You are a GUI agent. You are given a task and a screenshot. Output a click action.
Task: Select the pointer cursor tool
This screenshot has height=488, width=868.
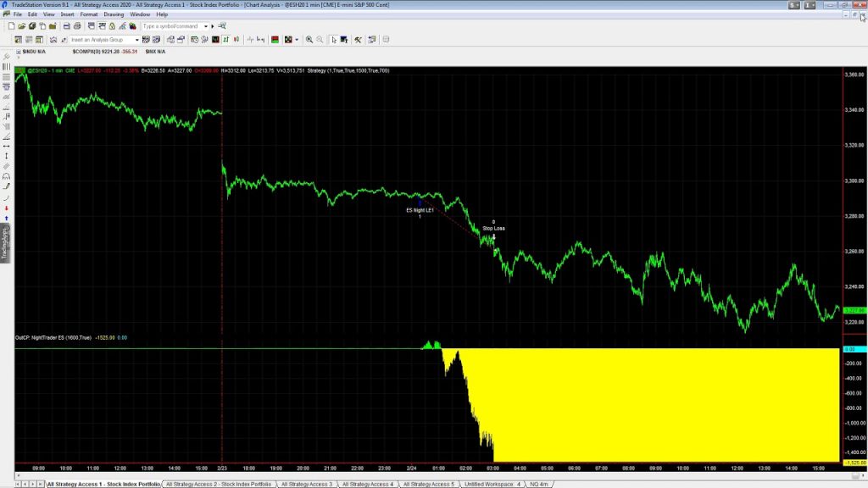[x=334, y=39]
